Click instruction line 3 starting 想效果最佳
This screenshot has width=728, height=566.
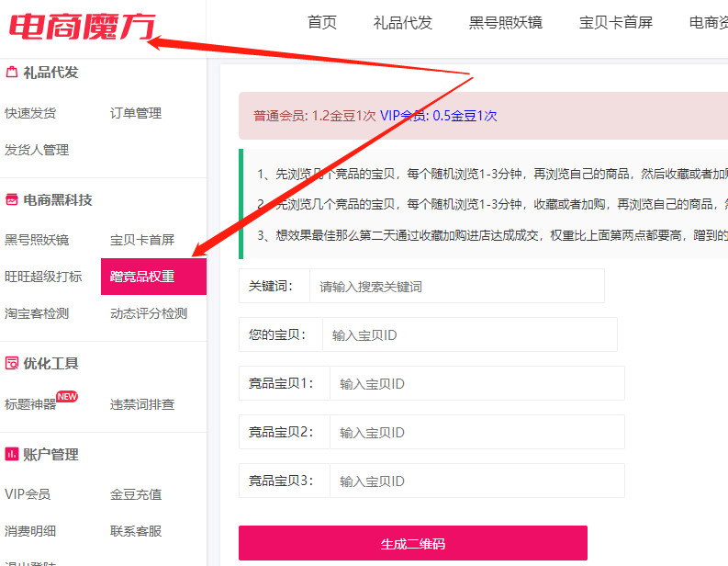(x=493, y=235)
